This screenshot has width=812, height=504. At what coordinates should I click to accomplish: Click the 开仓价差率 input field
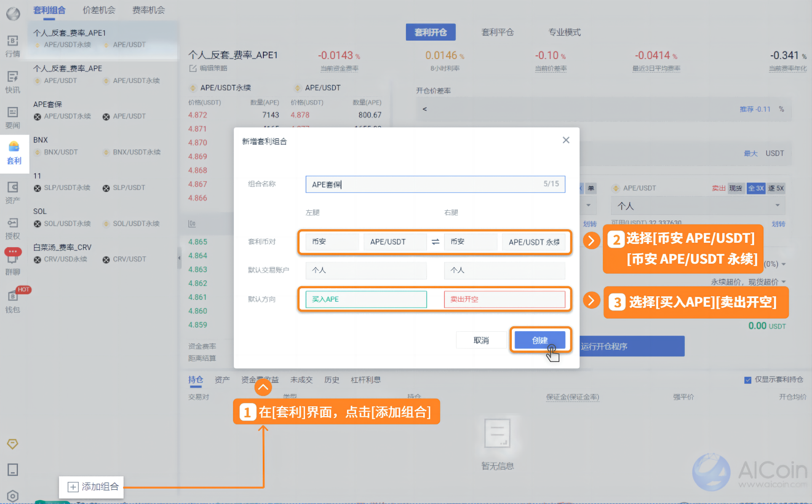603,109
